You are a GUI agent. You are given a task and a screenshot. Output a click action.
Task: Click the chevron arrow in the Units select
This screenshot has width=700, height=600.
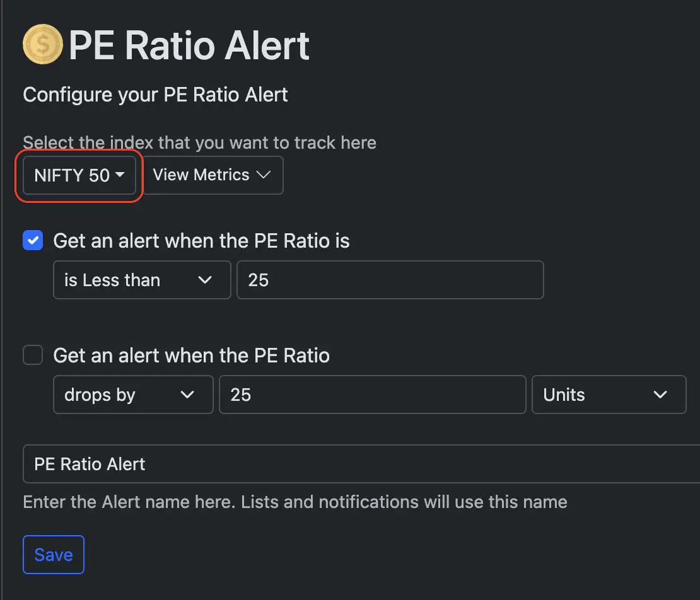tap(660, 395)
